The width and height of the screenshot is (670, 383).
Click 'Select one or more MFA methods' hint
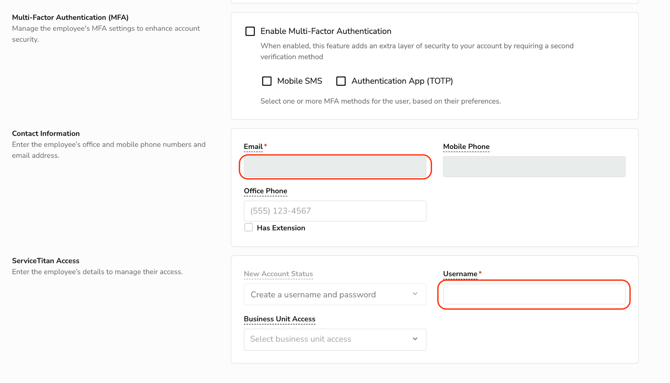pos(381,101)
